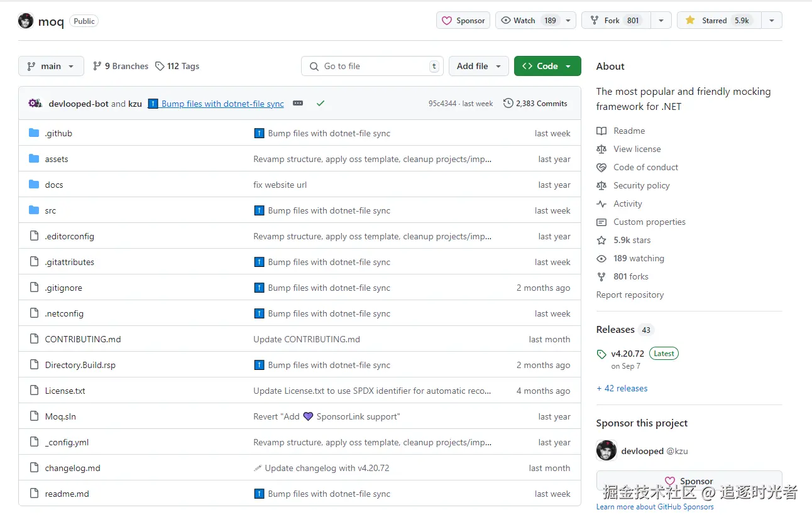Viewport: 812px width, 515px height.
Task: Open the moq repository owner avatar
Action: (x=26, y=21)
